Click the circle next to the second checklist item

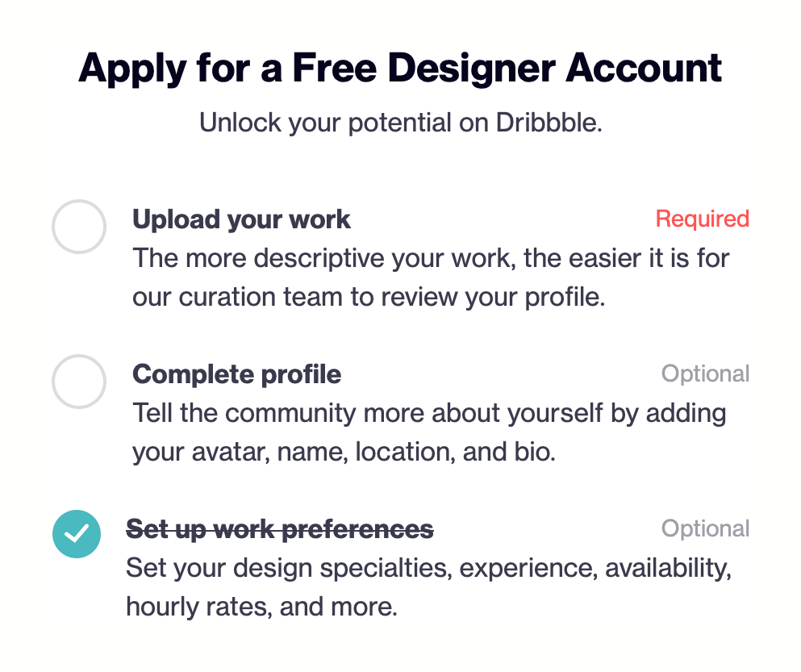pyautogui.click(x=78, y=382)
